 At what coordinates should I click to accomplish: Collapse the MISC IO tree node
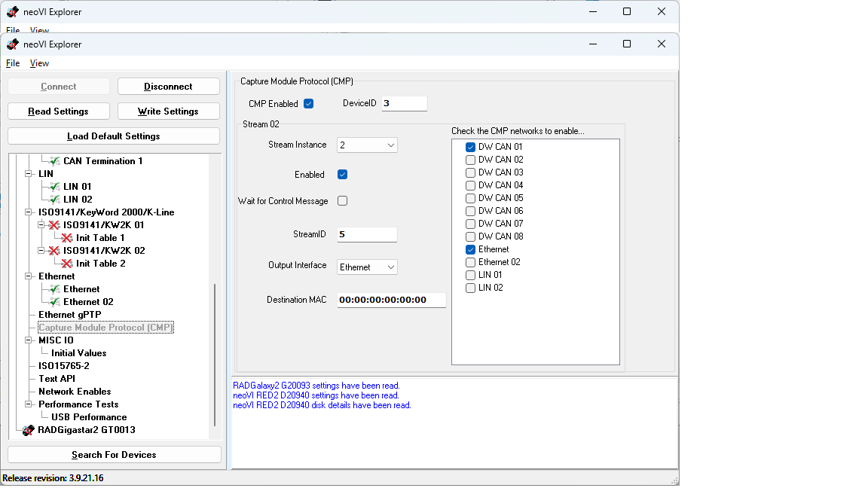[x=29, y=340]
